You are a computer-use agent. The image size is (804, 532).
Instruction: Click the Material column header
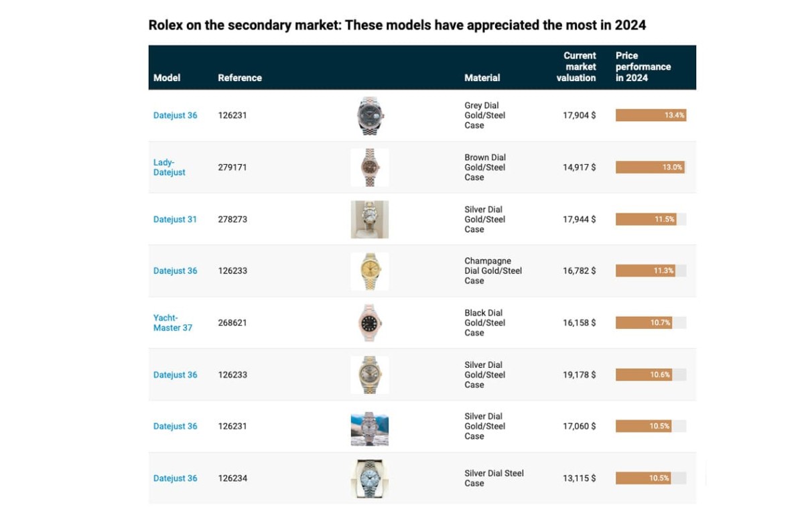[x=482, y=78]
